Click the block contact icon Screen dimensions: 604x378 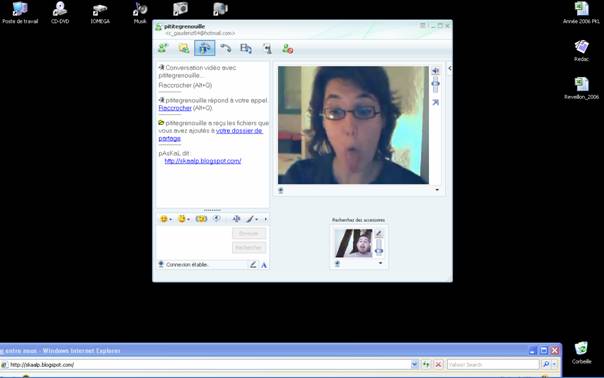click(x=287, y=49)
